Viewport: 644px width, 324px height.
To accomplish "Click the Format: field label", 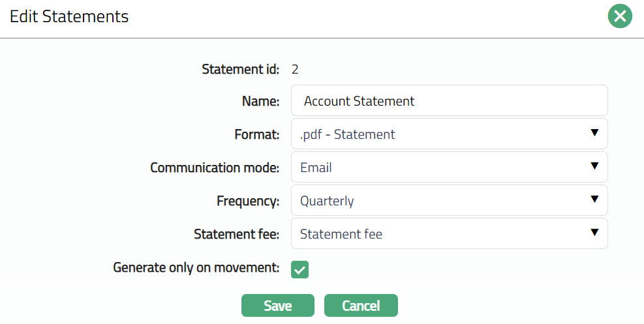I will (x=256, y=134).
